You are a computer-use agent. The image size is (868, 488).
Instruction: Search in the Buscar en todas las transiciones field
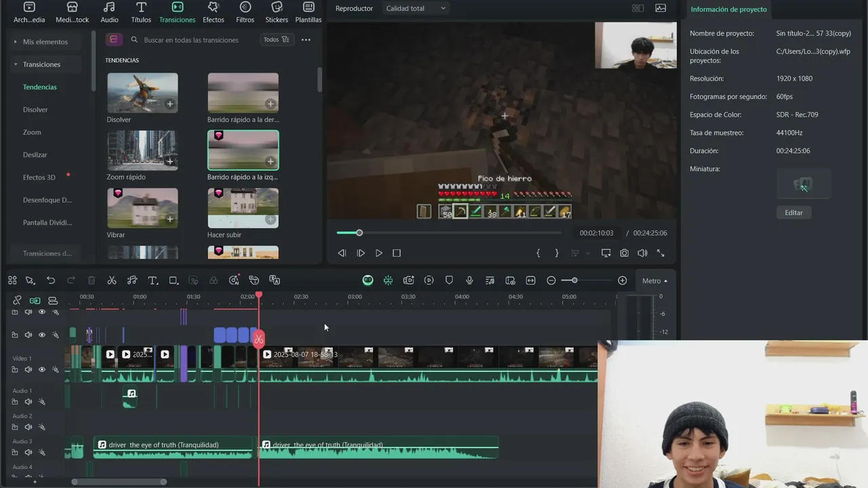[x=191, y=40]
